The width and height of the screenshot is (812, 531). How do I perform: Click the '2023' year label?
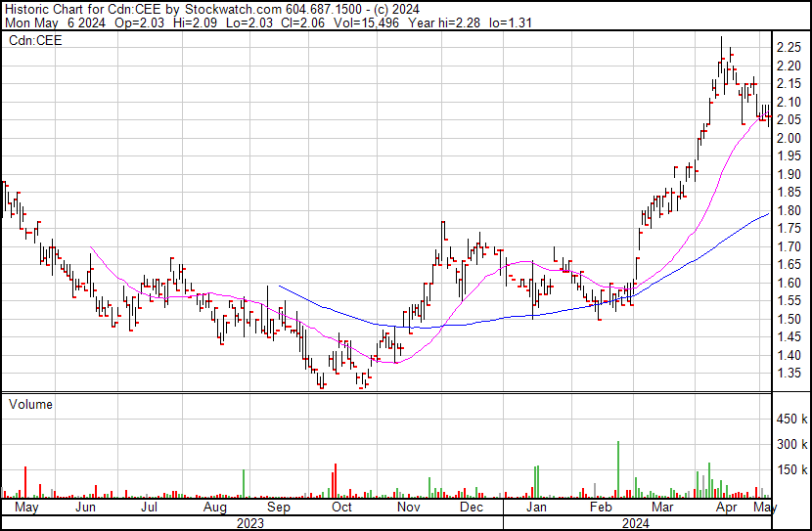250,523
